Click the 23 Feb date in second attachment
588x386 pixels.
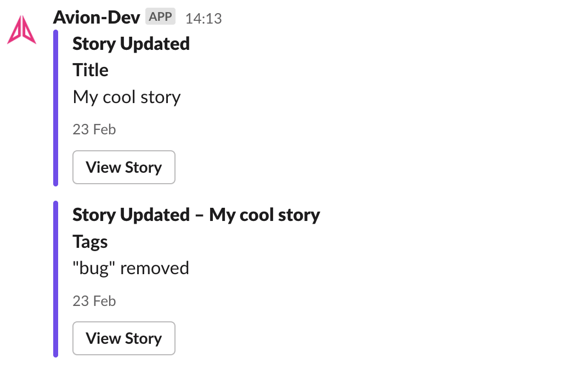94,301
